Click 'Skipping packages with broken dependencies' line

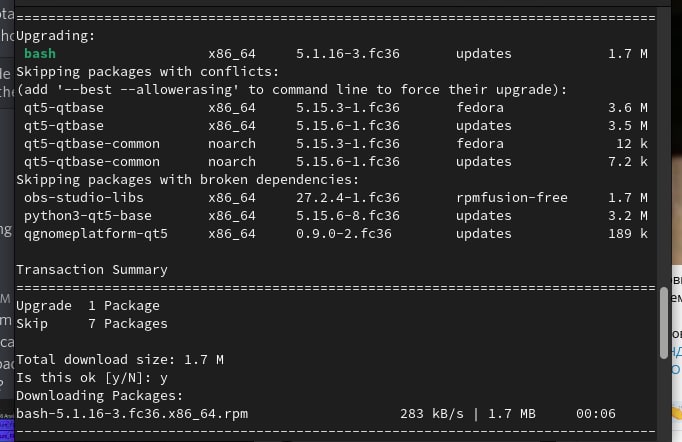[x=187, y=180]
